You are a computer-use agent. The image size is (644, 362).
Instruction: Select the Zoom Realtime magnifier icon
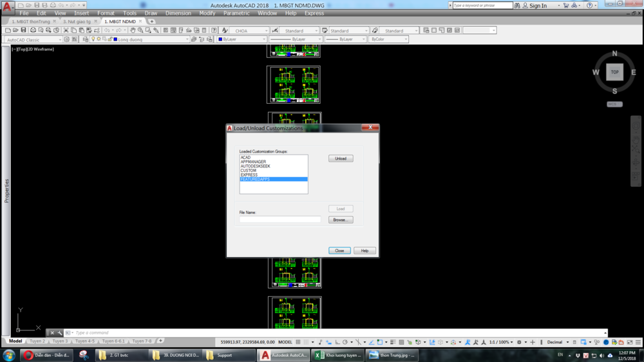tap(140, 30)
